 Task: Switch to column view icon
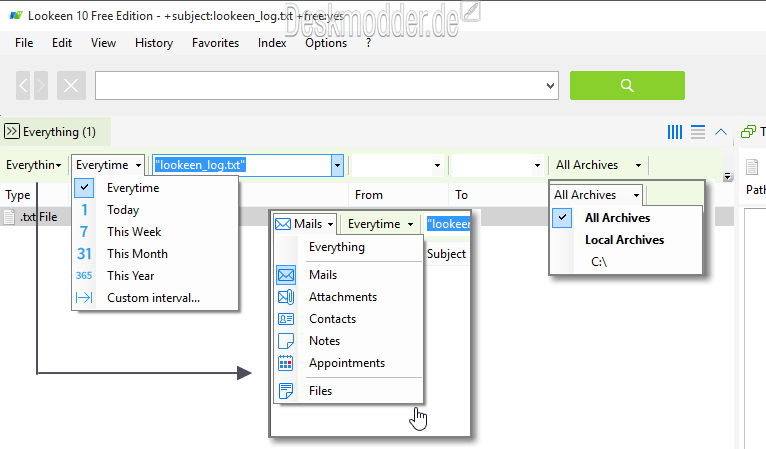pyautogui.click(x=675, y=132)
